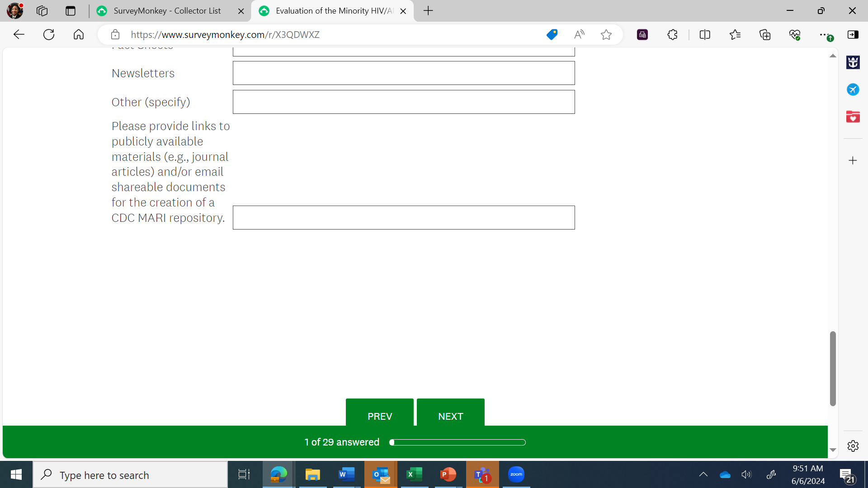
Task: Open sidebar settings gear icon
Action: coord(853,446)
